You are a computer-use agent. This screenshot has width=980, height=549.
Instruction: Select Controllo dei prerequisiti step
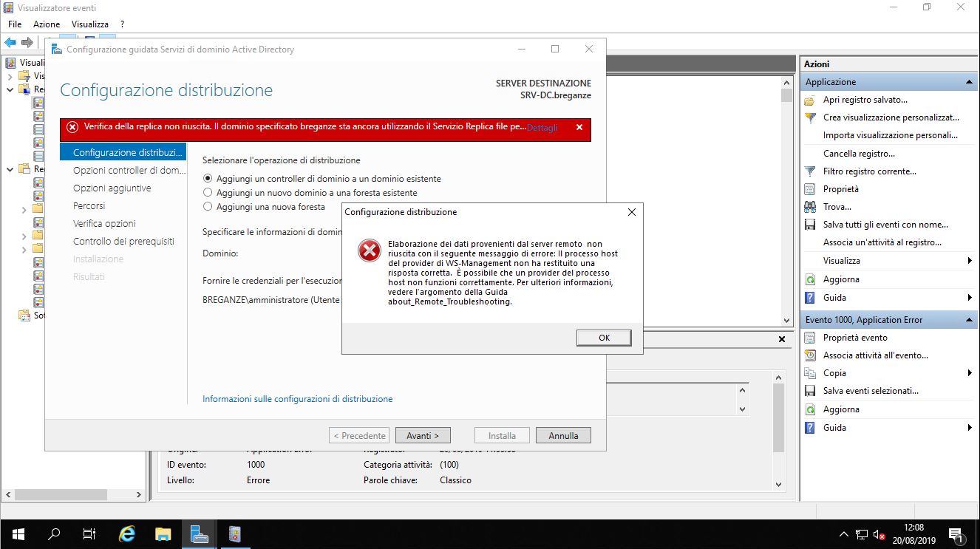click(x=123, y=241)
